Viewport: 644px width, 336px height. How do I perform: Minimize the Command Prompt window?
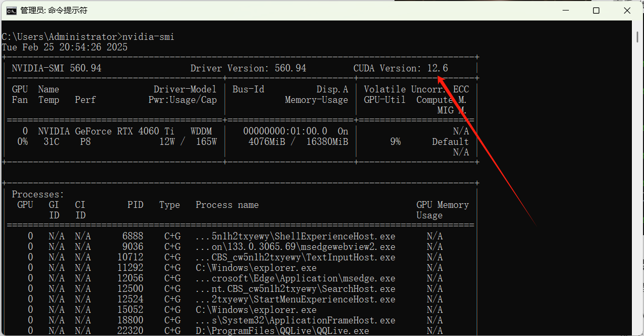(566, 10)
